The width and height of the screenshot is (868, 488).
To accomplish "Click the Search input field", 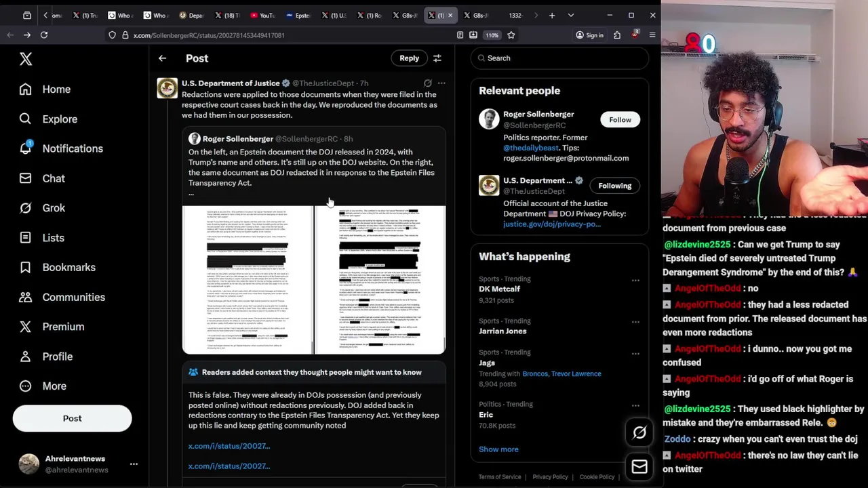I will [559, 58].
